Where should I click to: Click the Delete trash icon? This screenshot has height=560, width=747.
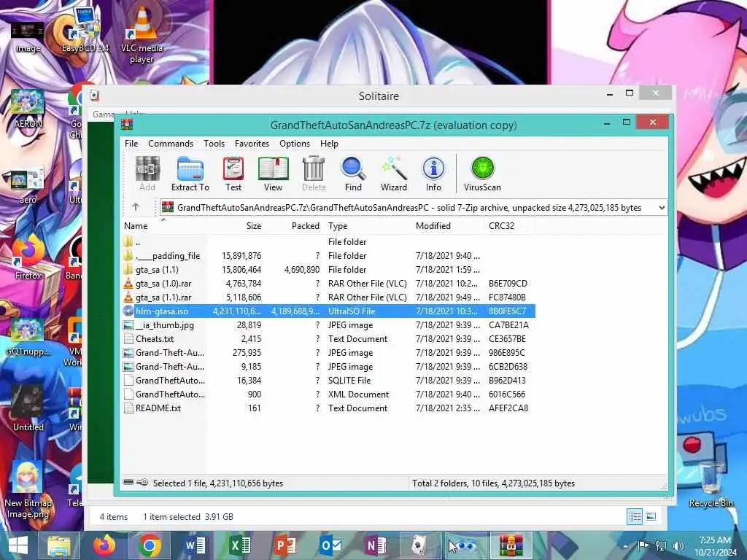(x=314, y=174)
